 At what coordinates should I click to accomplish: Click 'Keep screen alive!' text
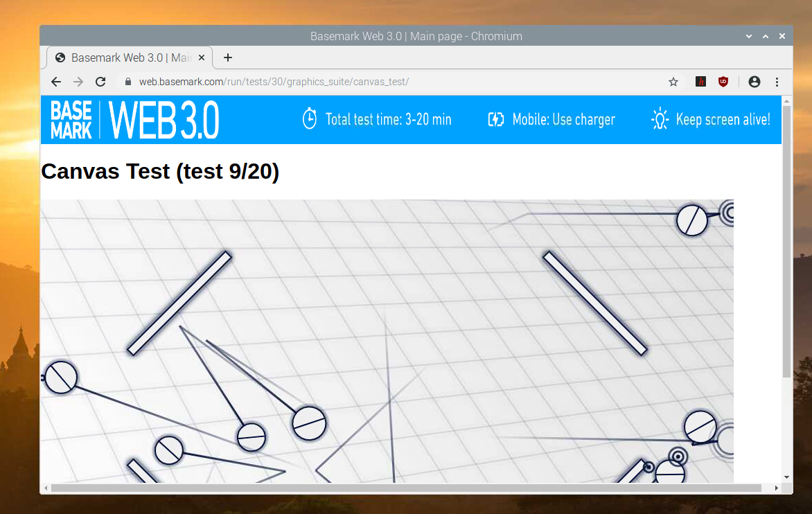[x=723, y=120]
